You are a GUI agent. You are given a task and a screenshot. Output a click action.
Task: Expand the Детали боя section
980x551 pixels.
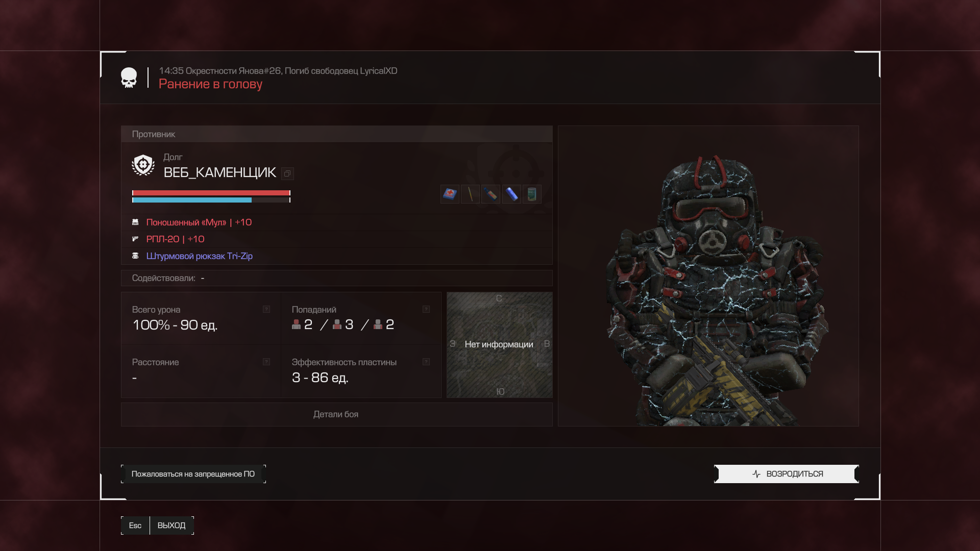(336, 414)
